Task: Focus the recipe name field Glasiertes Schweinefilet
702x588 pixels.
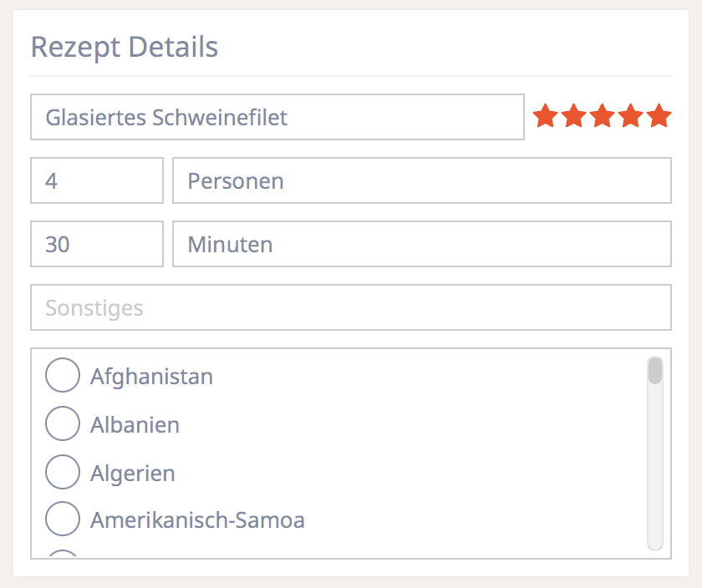Action: [277, 117]
